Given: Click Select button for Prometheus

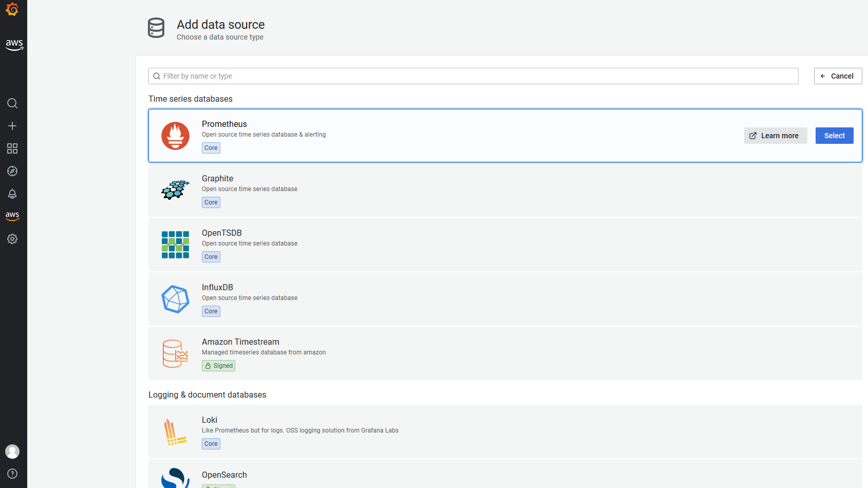Looking at the screenshot, I should [x=834, y=136].
